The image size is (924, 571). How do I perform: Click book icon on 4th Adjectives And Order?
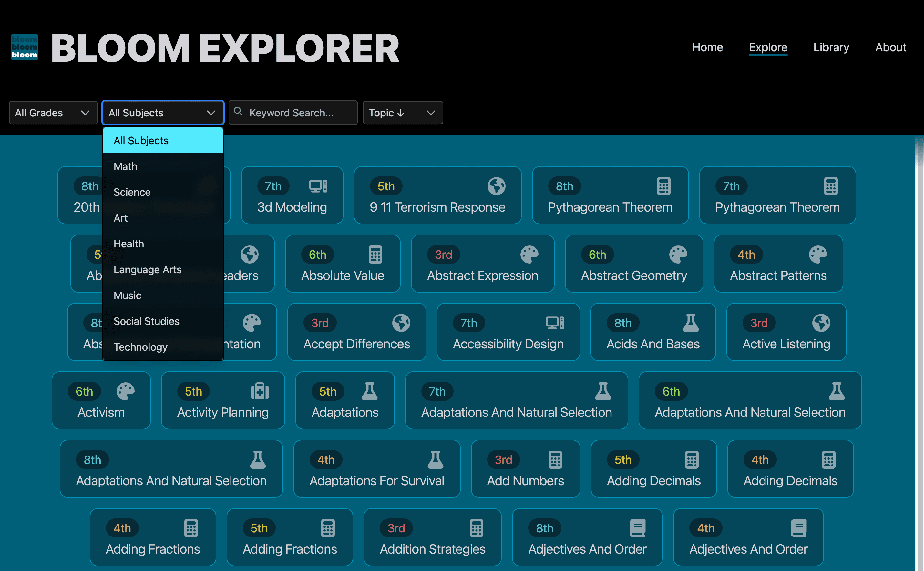[x=798, y=528]
